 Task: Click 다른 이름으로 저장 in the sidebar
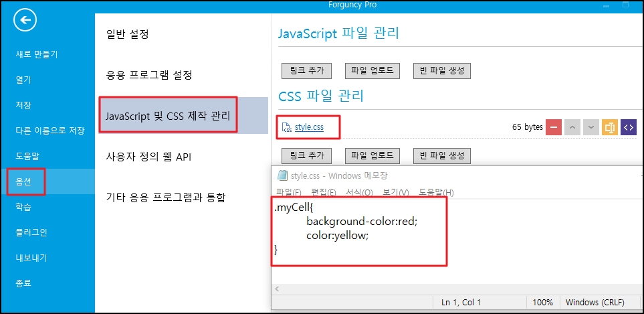pos(50,131)
